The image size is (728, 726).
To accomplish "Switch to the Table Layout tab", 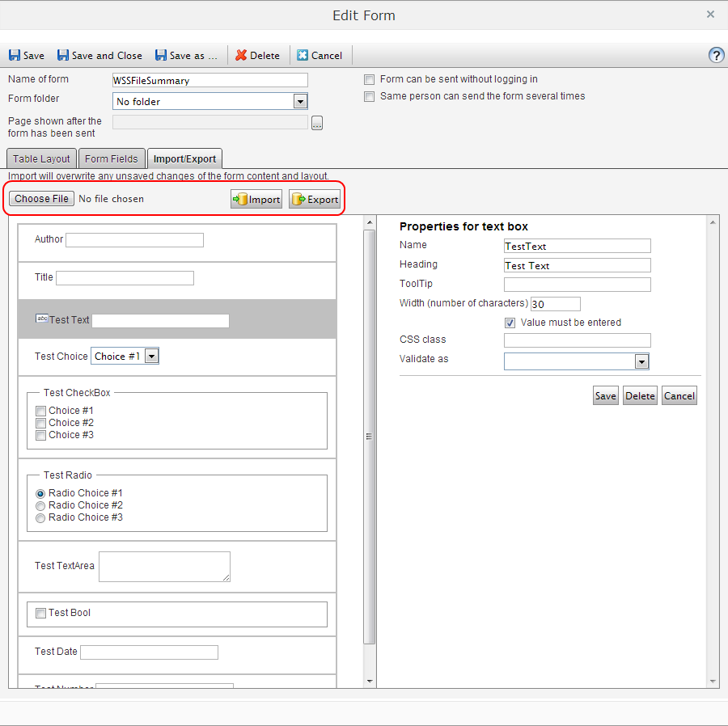I will 42,159.
